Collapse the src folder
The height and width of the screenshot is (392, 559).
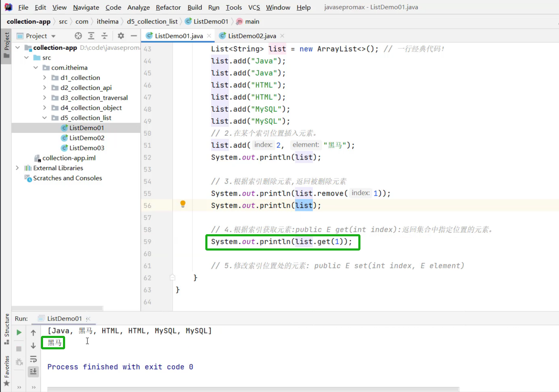click(26, 57)
